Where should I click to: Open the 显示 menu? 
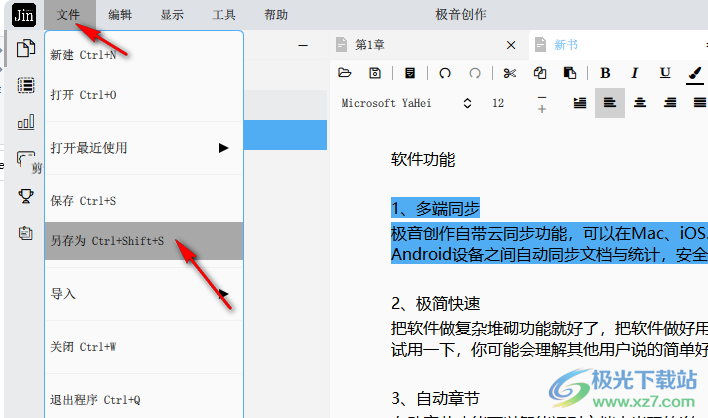(172, 15)
